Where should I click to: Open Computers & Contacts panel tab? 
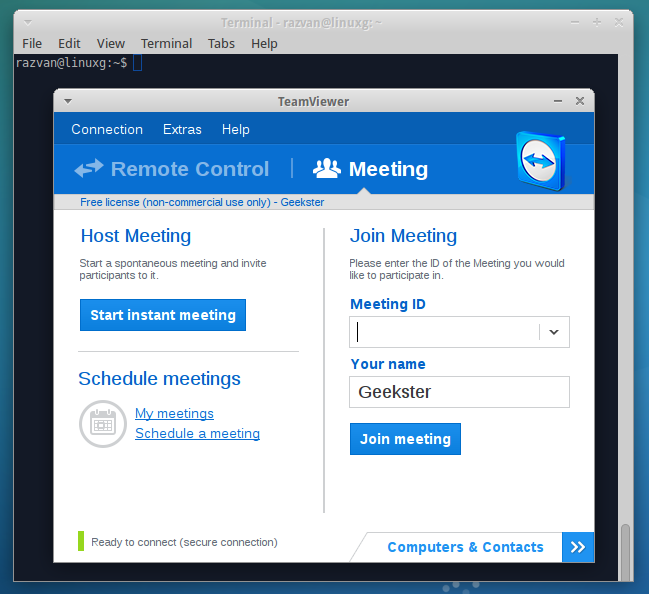click(x=465, y=547)
